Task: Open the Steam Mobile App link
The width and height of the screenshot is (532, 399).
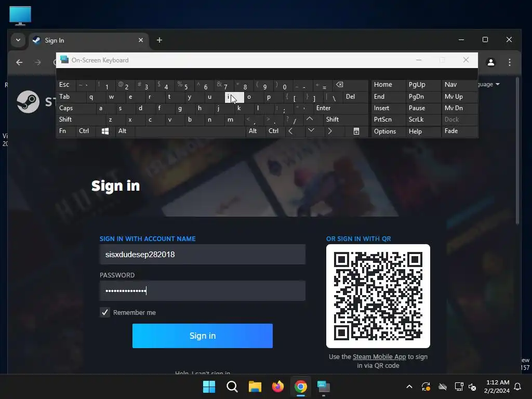Action: pos(379,357)
